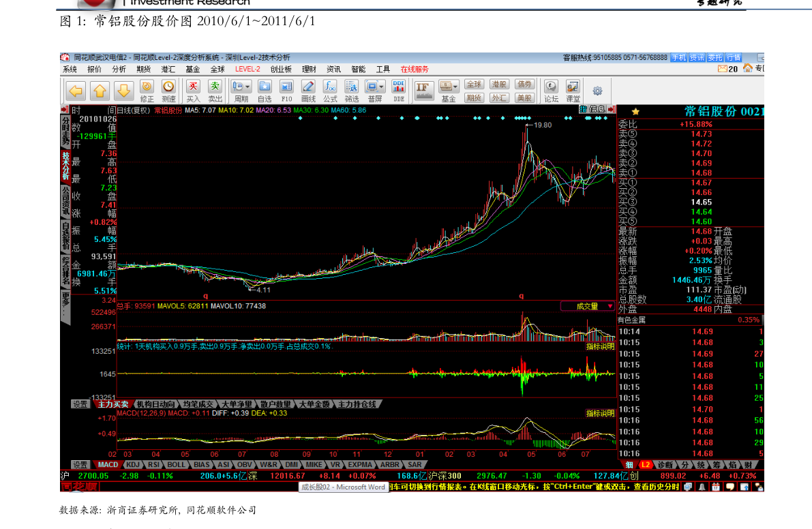812x529 pixels.
Task: Open the F10 company info icon
Action: click(286, 91)
